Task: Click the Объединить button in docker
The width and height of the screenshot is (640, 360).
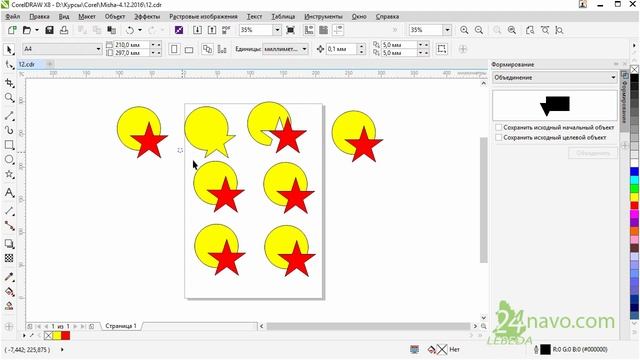Action: tap(593, 153)
